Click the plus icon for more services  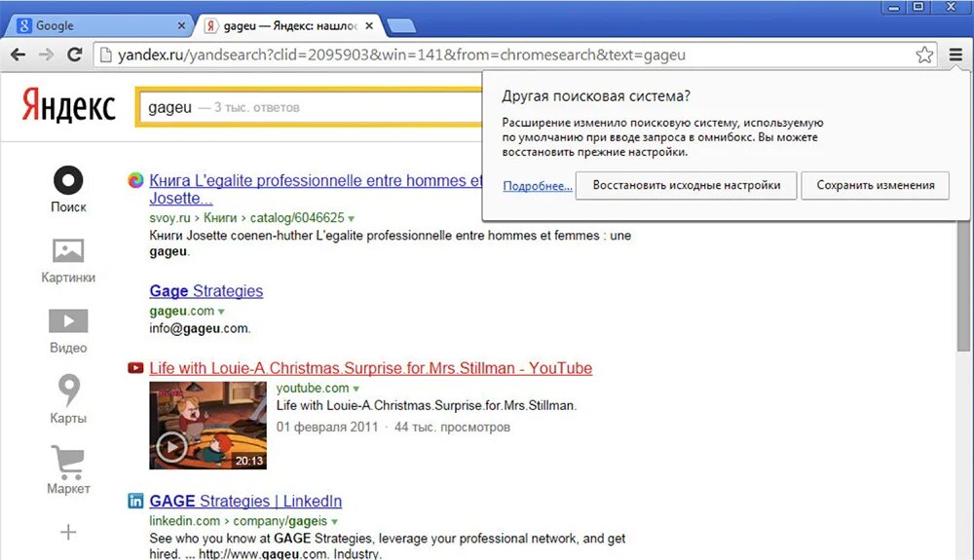[x=68, y=532]
